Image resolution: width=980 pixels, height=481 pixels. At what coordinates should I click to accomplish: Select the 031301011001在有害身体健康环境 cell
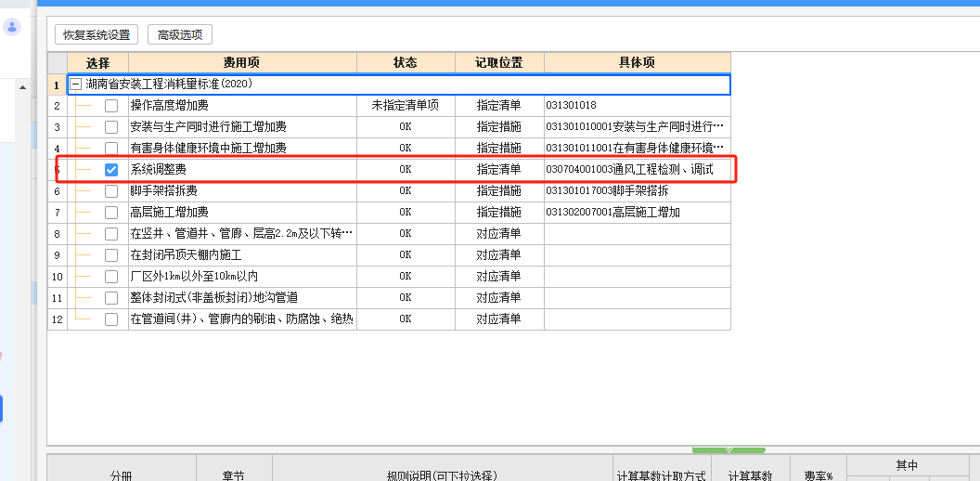pyautogui.click(x=638, y=149)
